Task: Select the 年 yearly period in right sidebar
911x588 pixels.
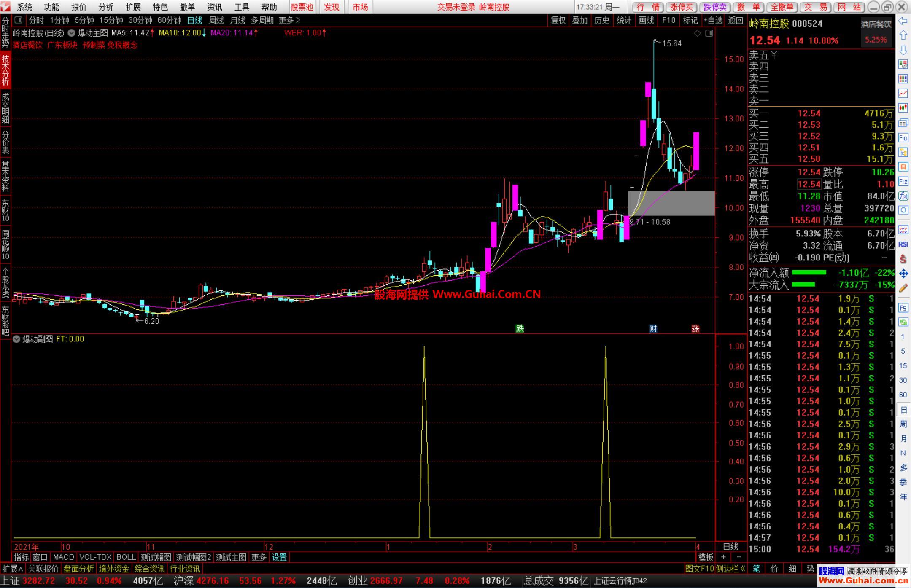Action: click(x=903, y=497)
